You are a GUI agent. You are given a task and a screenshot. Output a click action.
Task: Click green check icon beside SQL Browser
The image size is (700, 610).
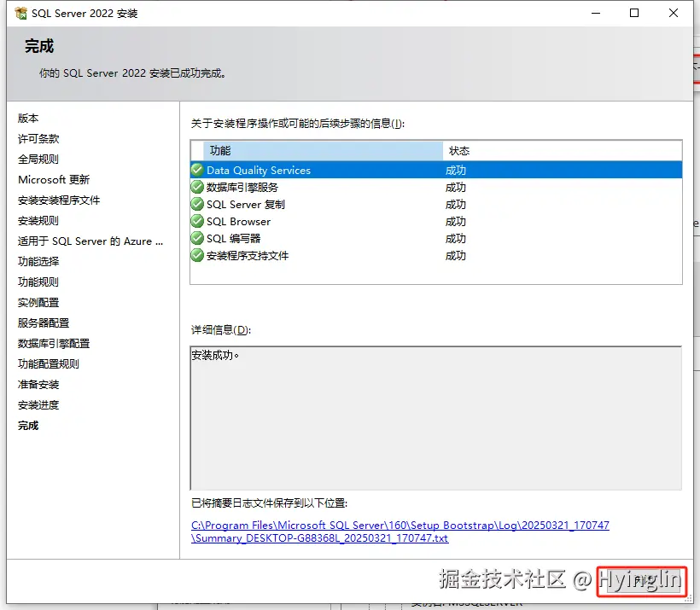click(x=197, y=221)
